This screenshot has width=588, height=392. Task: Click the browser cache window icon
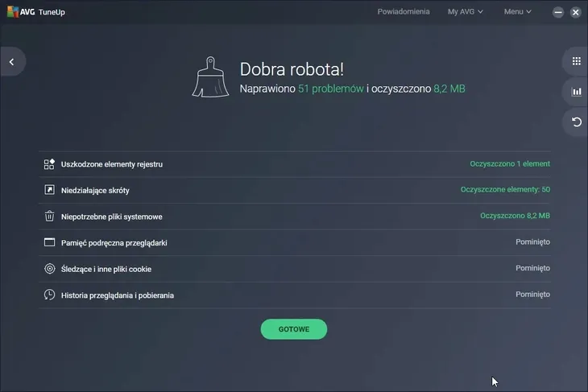pos(49,242)
